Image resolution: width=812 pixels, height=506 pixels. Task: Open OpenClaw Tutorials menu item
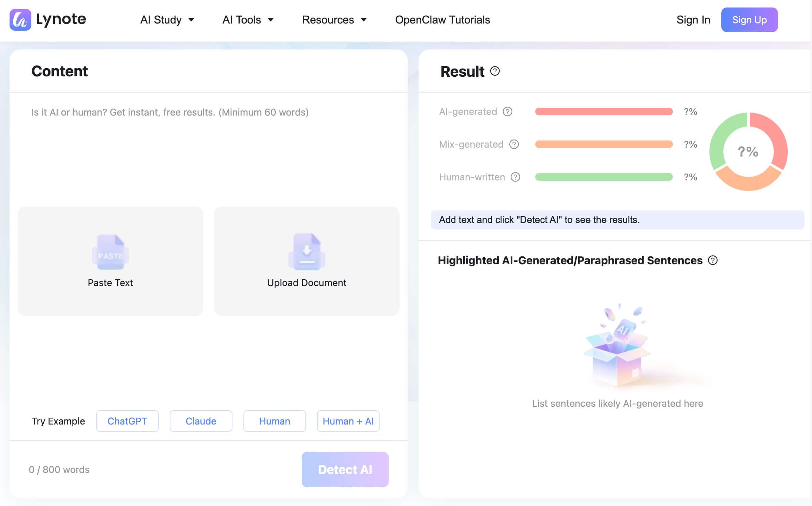tap(442, 20)
